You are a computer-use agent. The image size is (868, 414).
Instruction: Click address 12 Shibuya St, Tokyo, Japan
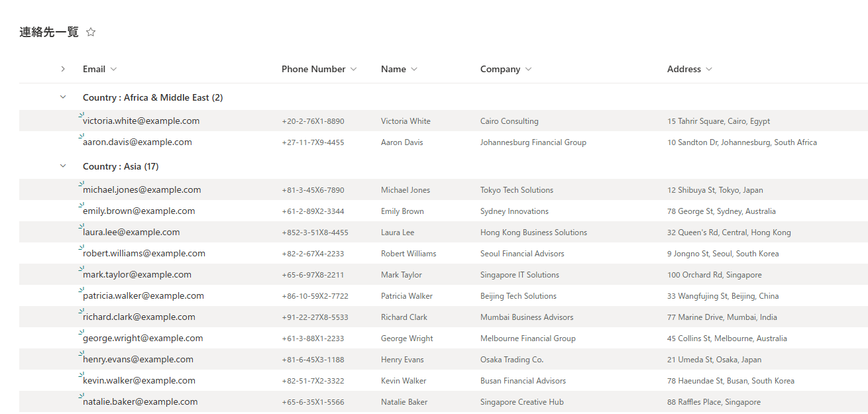click(x=715, y=190)
